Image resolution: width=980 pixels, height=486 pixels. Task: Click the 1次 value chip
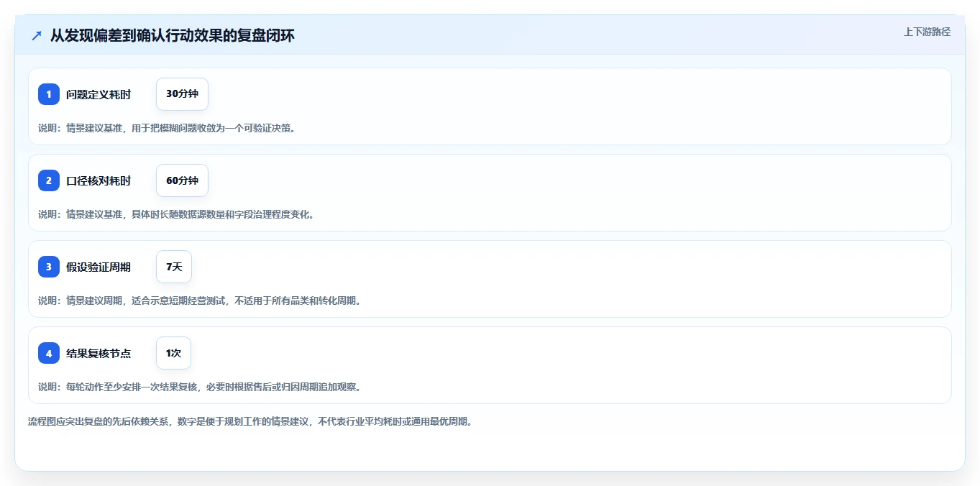coord(173,353)
